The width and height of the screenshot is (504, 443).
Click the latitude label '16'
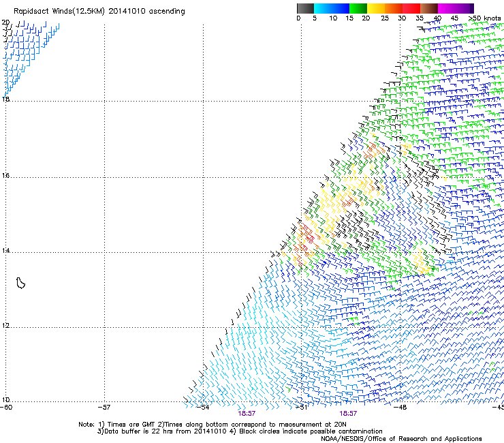(x=5, y=175)
